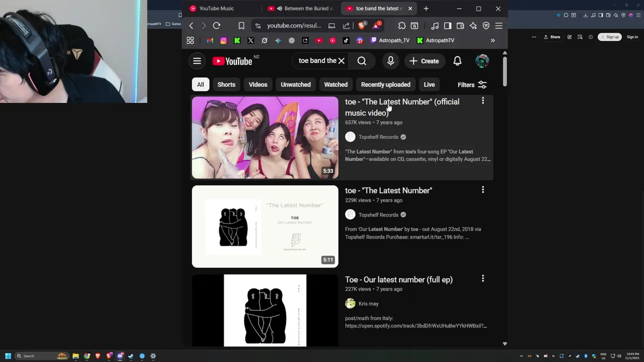Select the Shorts filter chip

coord(226,84)
